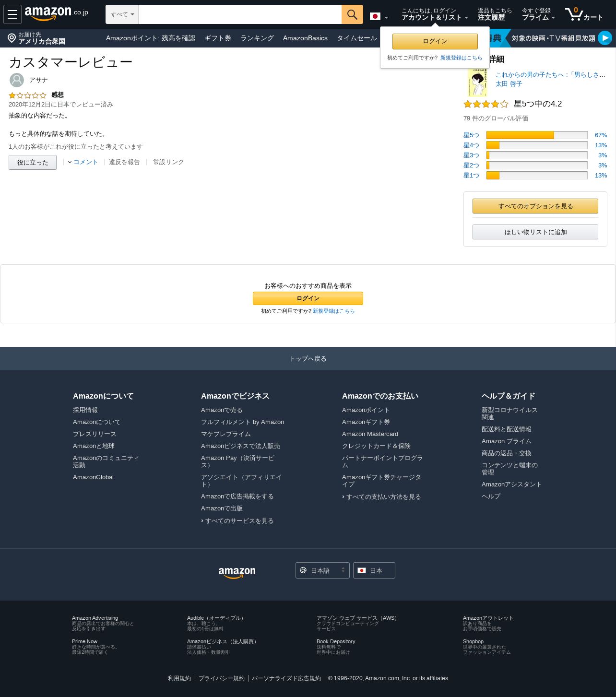Click 新規登録はこちら in account popup

(461, 58)
